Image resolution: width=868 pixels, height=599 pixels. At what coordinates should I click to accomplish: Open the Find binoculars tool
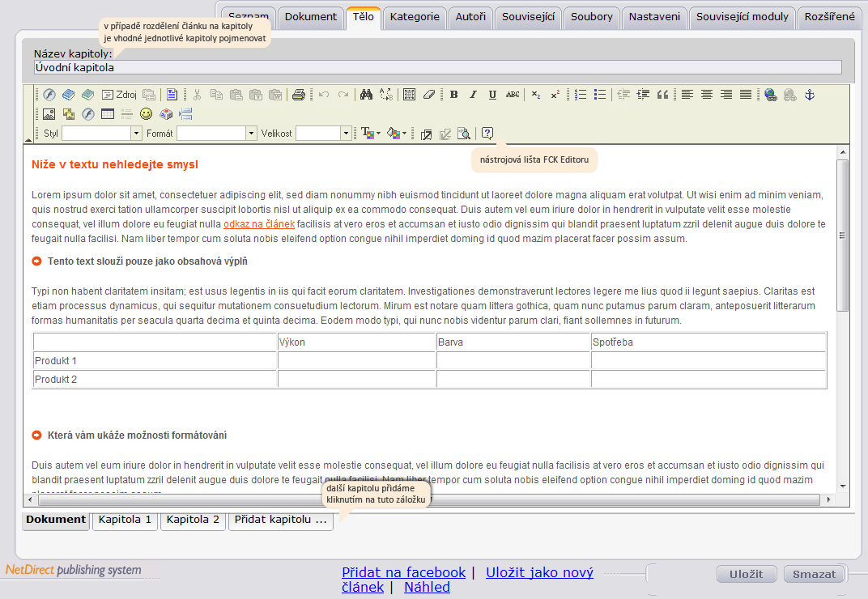click(366, 95)
